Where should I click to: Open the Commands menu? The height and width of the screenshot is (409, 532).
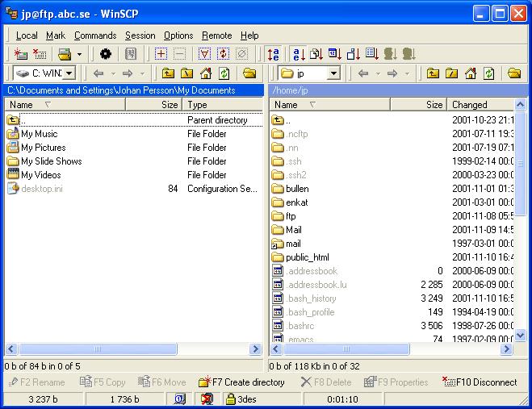coord(95,35)
